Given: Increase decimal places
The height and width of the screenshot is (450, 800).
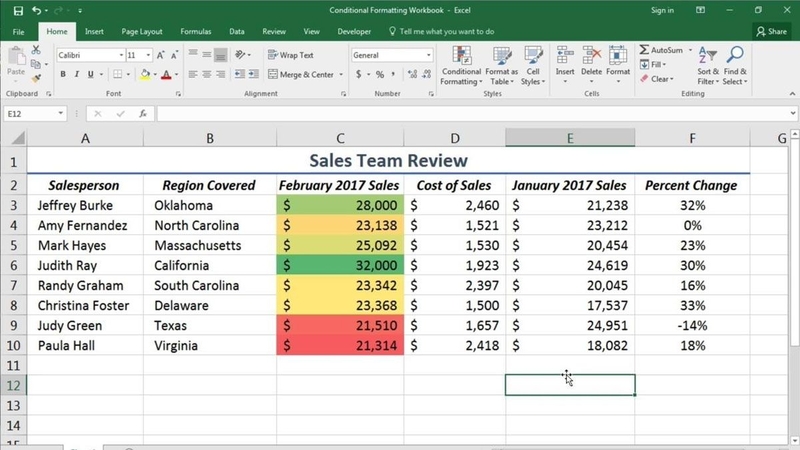Looking at the screenshot, I should coord(412,74).
